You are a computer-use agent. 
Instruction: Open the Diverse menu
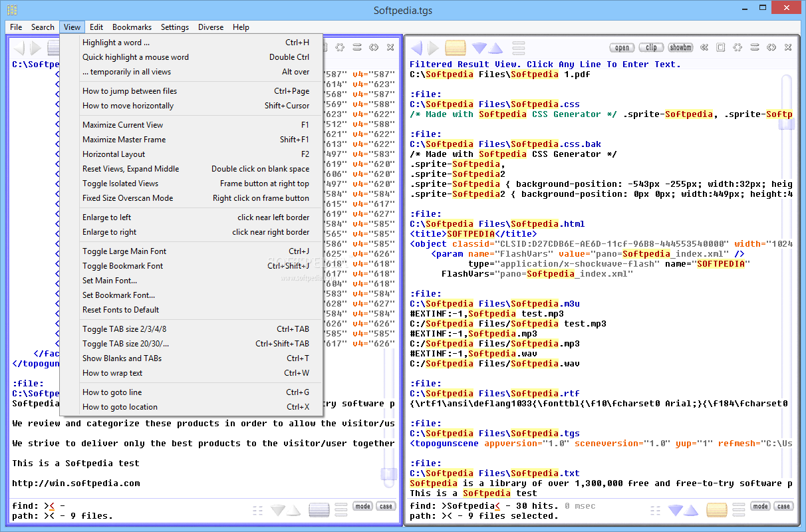[211, 27]
